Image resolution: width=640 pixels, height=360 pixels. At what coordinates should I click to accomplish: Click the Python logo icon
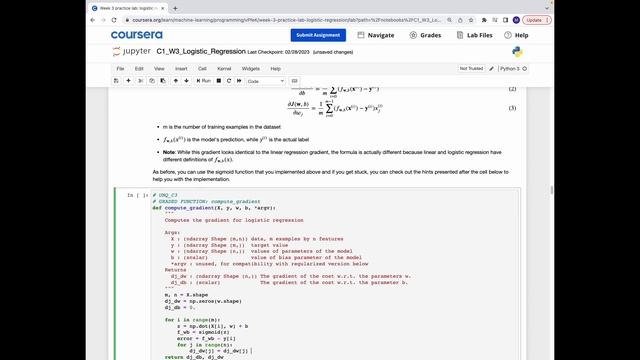(x=517, y=52)
